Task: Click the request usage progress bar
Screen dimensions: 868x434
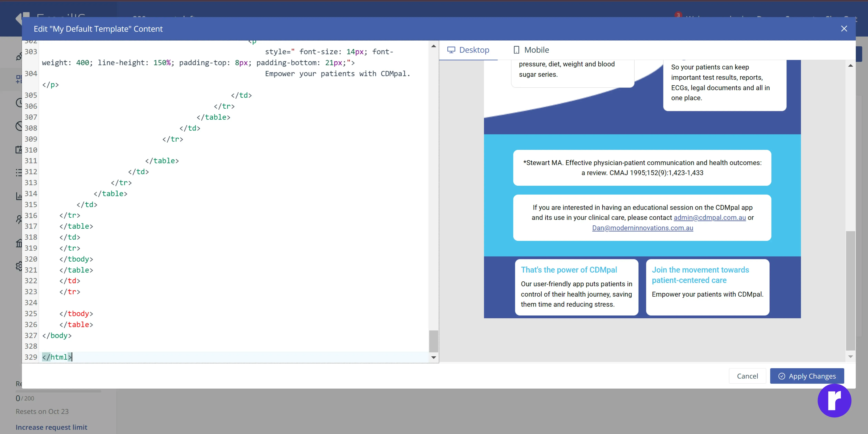Action: tap(58, 391)
